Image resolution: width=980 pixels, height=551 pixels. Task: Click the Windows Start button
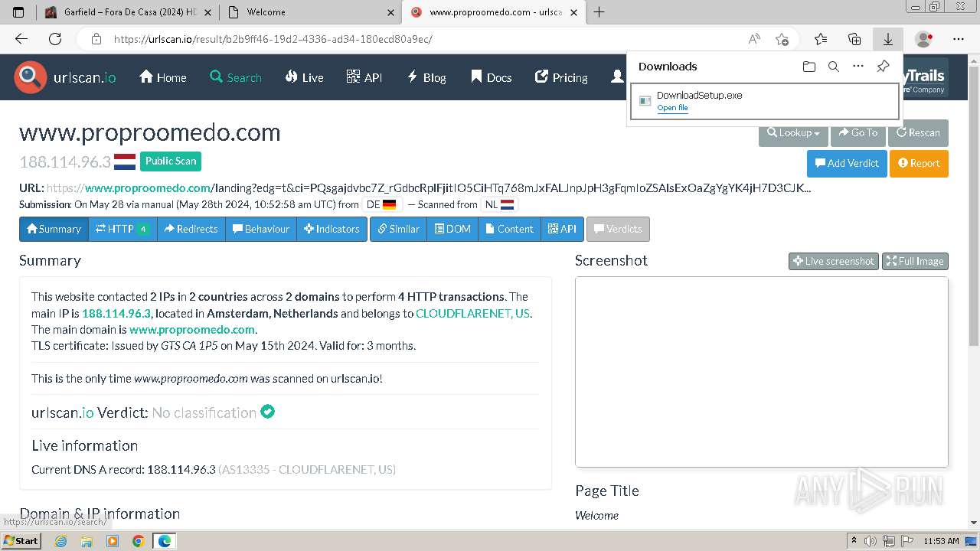21,540
